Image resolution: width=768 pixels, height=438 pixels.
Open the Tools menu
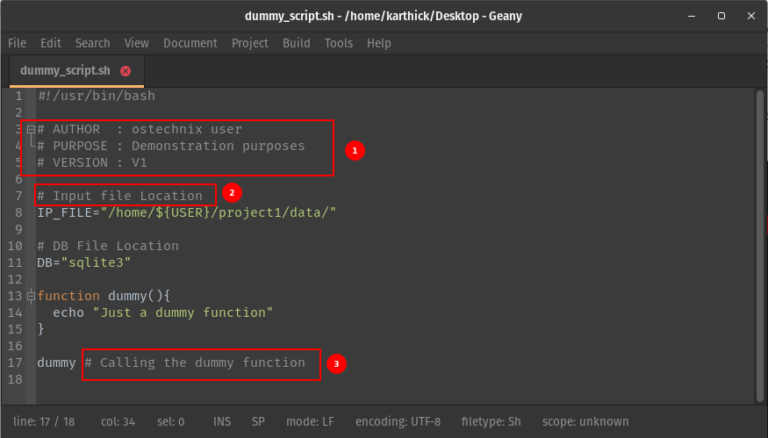click(x=338, y=43)
